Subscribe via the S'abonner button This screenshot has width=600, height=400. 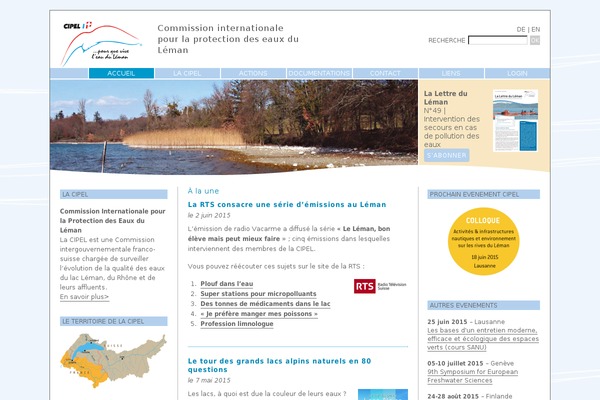pos(447,155)
